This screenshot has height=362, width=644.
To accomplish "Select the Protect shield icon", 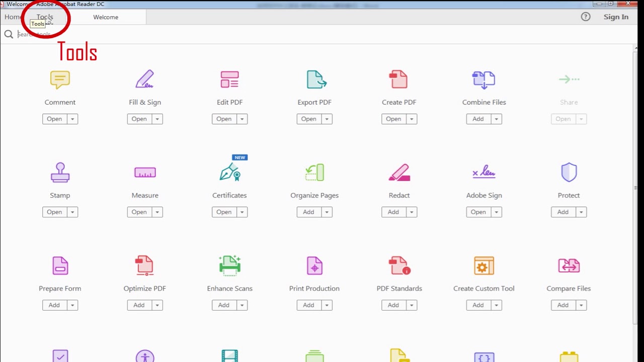I will point(569,172).
